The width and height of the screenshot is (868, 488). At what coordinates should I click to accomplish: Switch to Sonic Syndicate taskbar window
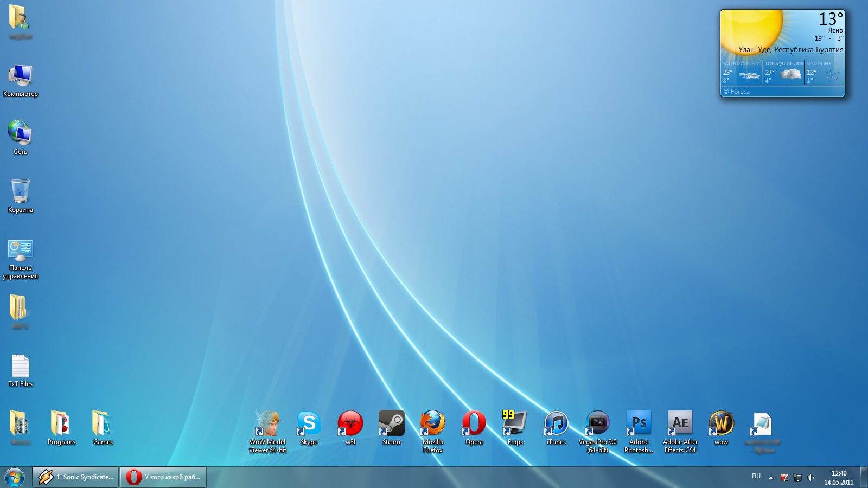pos(76,477)
